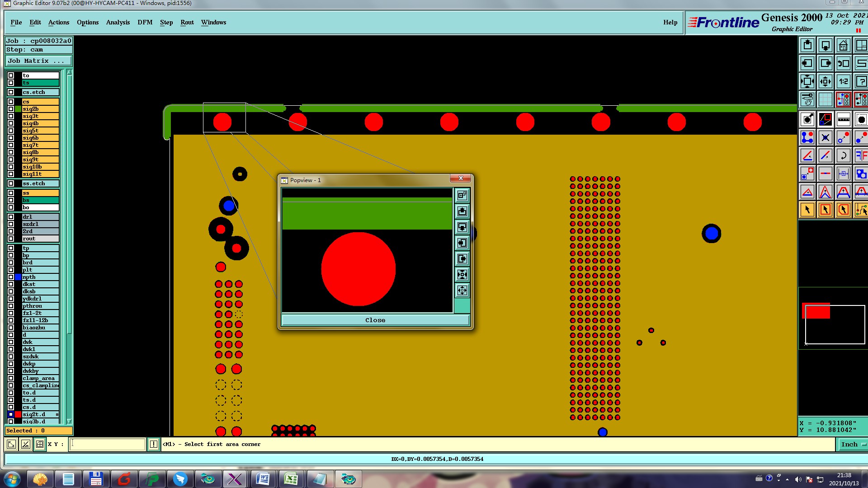
Task: Click the undo view icon
Action: tap(843, 64)
